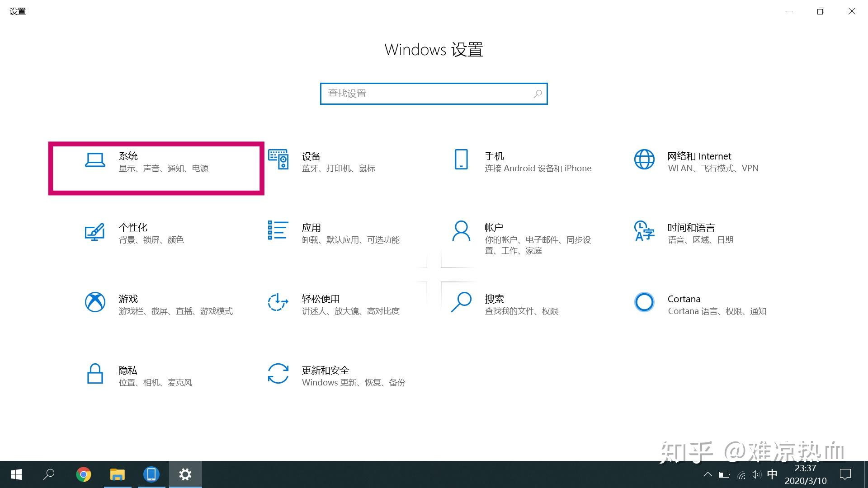Open Time and Language (时间和语言) icon
This screenshot has height=488, width=868.
644,231
